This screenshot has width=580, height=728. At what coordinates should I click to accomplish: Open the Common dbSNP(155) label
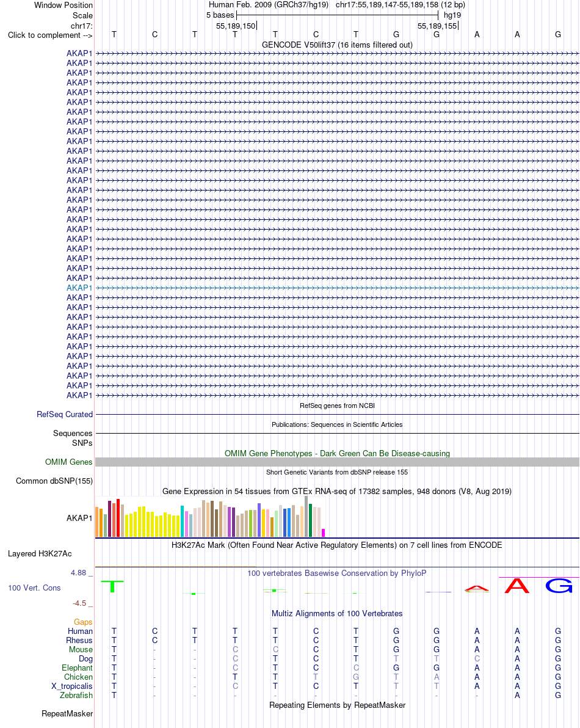click(54, 481)
